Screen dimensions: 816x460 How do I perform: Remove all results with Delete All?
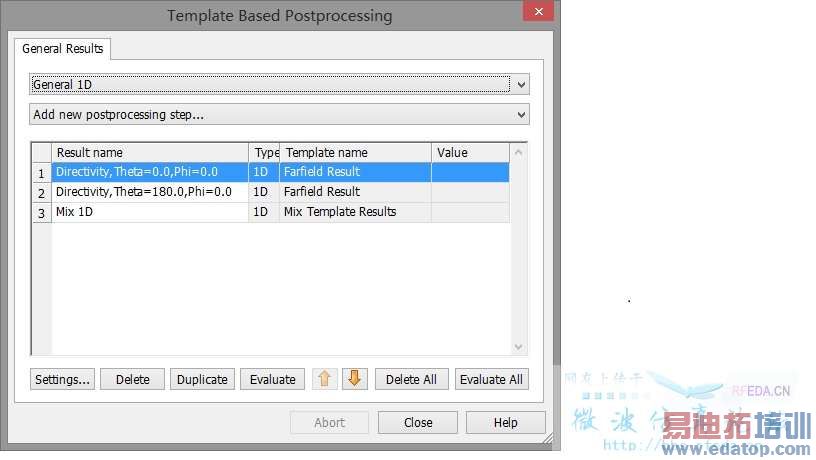pyautogui.click(x=411, y=380)
